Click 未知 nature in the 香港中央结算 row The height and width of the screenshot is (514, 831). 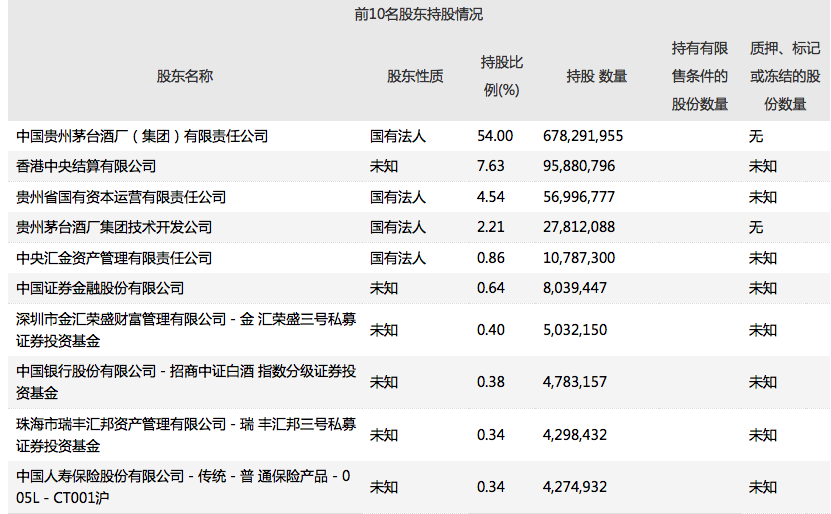pyautogui.click(x=384, y=166)
